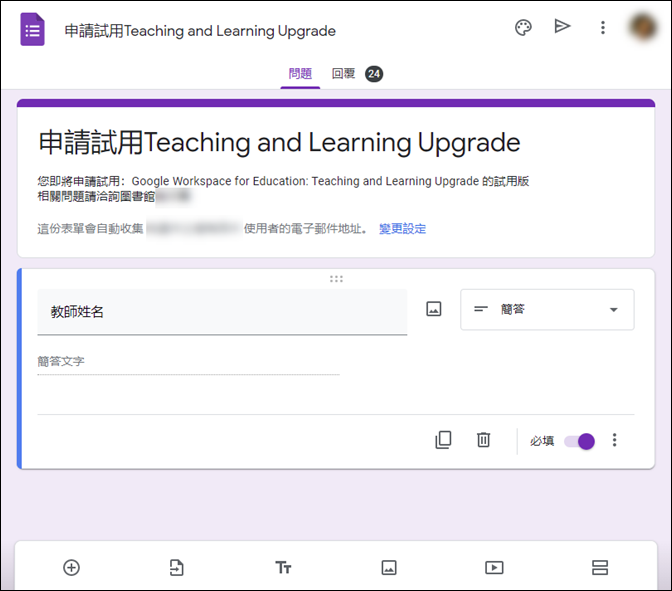Click the 變更設定 link
The width and height of the screenshot is (672, 591).
[402, 229]
